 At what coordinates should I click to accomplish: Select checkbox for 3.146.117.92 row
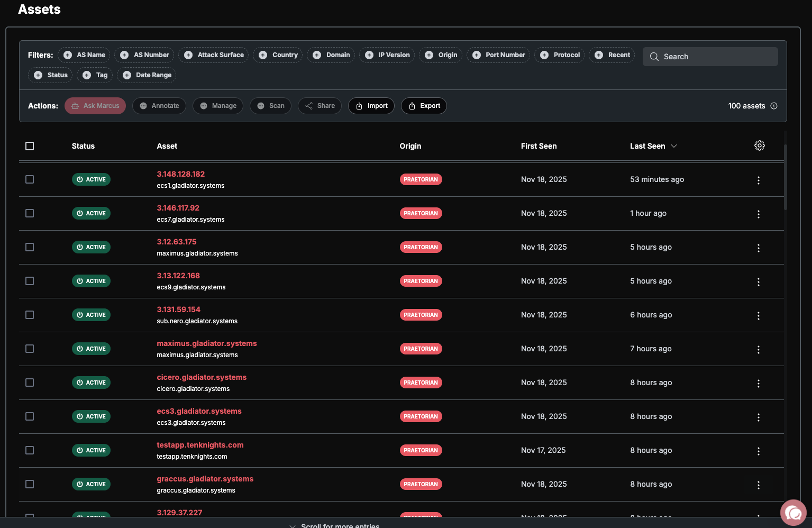point(30,213)
